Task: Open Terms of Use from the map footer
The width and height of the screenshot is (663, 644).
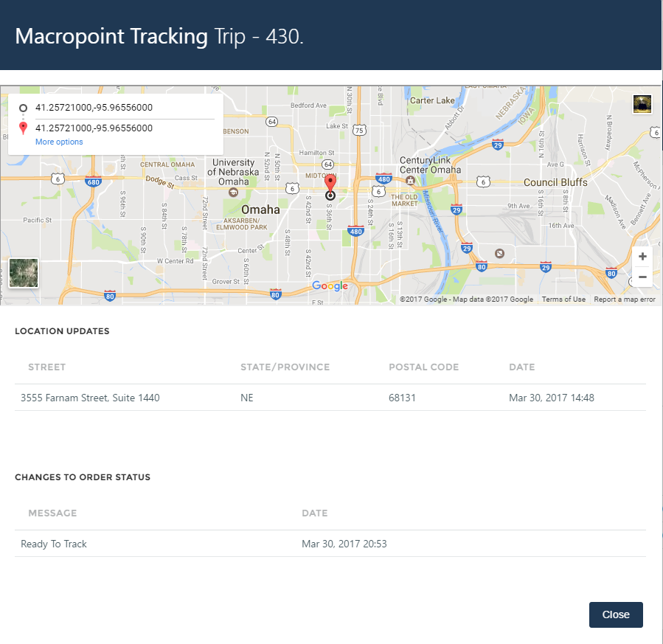Action: pos(563,299)
